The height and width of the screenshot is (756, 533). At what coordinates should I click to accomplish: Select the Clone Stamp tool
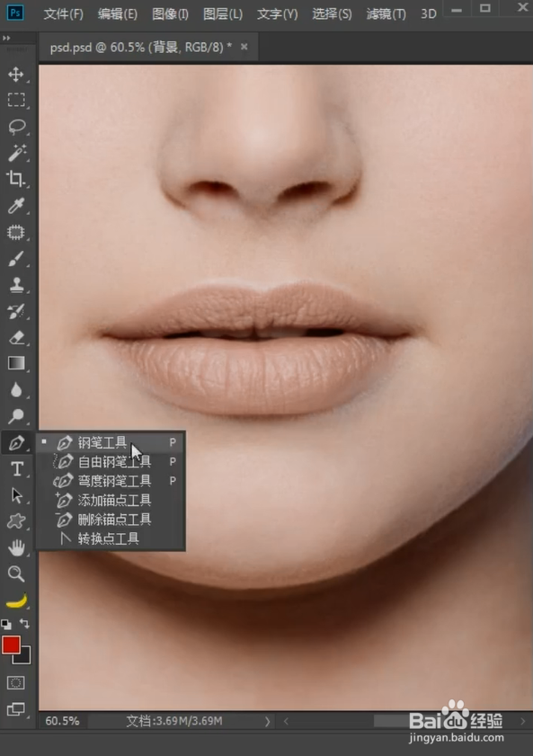tap(16, 285)
